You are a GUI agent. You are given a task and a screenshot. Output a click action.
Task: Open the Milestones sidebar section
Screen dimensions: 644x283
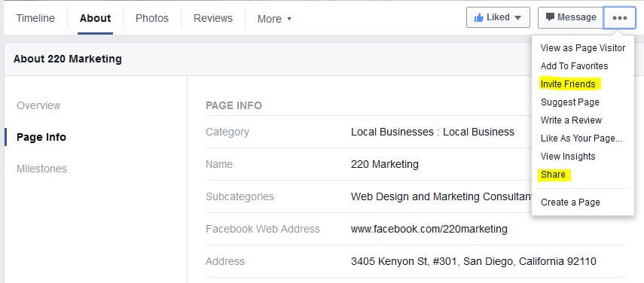[41, 169]
